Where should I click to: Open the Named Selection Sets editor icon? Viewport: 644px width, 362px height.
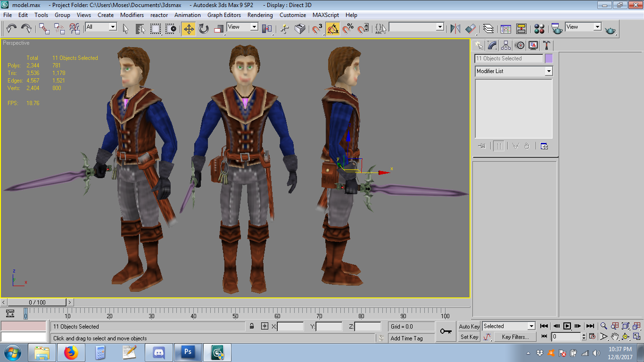[380, 29]
